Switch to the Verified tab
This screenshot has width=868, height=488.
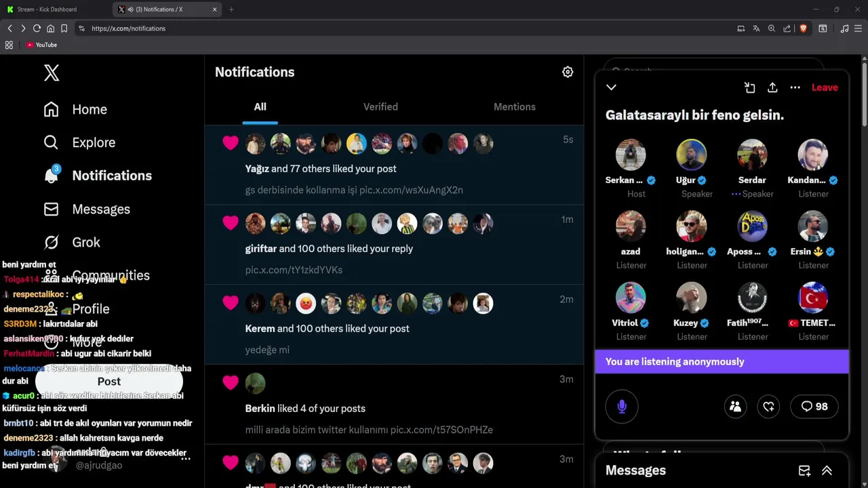[380, 106]
